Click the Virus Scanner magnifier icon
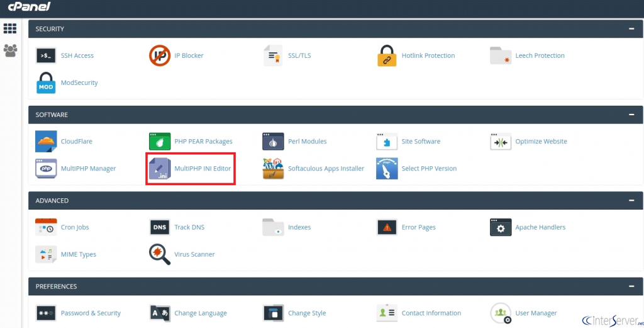Image resolution: width=644 pixels, height=328 pixels. (160, 254)
